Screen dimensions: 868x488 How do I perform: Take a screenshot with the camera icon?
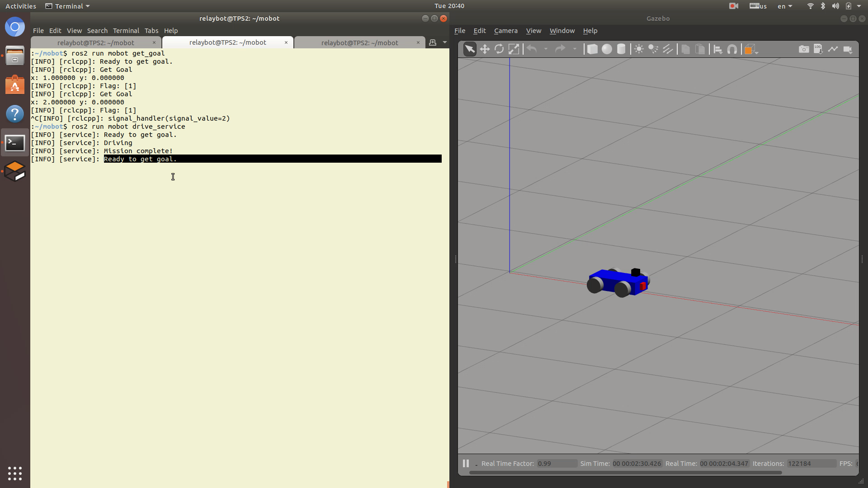click(804, 49)
